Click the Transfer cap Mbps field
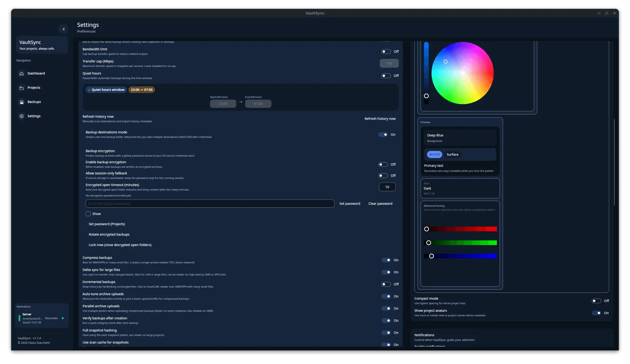Image resolution: width=630 pixels, height=364 pixels. click(389, 63)
